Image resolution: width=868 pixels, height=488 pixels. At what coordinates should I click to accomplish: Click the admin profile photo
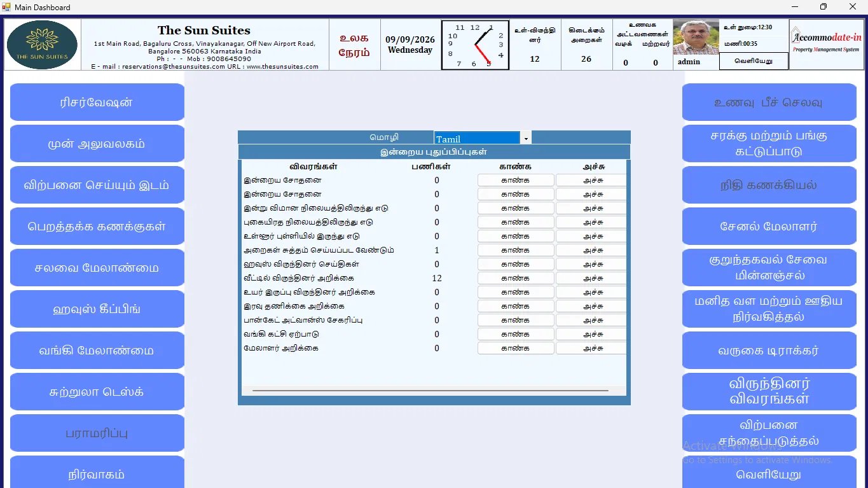coord(696,38)
